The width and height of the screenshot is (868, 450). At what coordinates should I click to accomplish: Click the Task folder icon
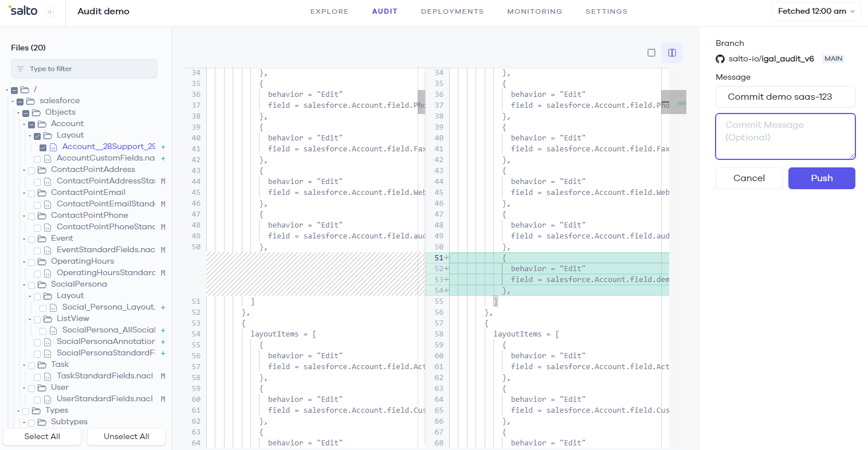click(x=42, y=365)
